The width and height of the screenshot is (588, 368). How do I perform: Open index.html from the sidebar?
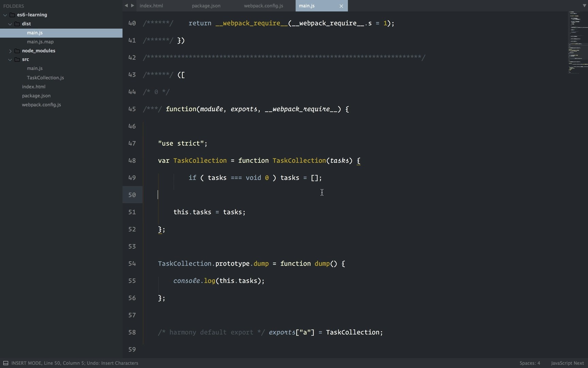(34, 87)
